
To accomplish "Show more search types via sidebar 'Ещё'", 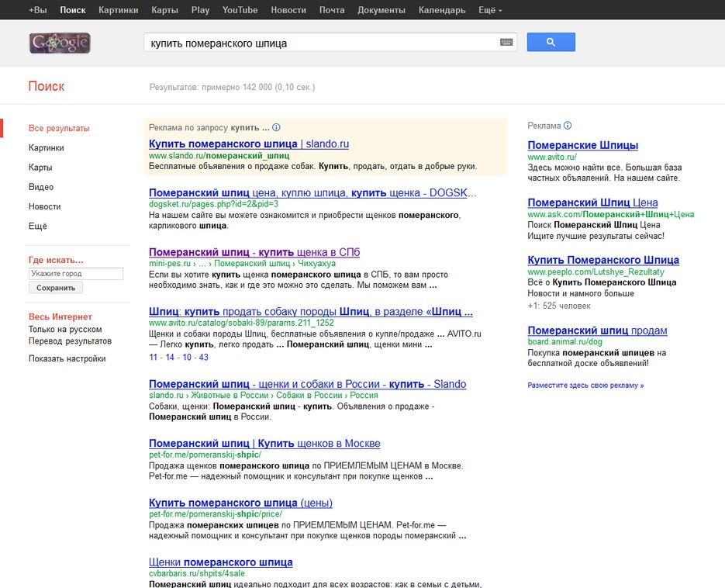I will tap(38, 227).
